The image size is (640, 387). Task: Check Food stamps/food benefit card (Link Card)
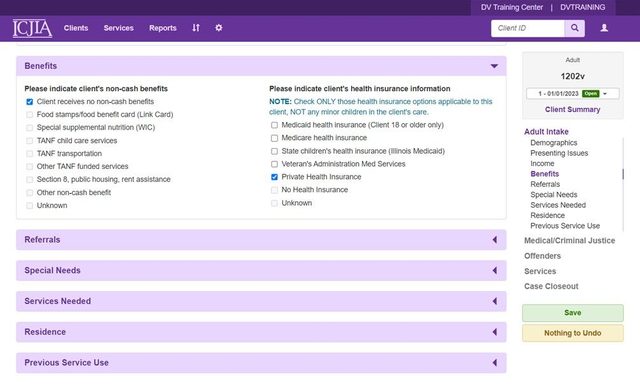tap(29, 115)
